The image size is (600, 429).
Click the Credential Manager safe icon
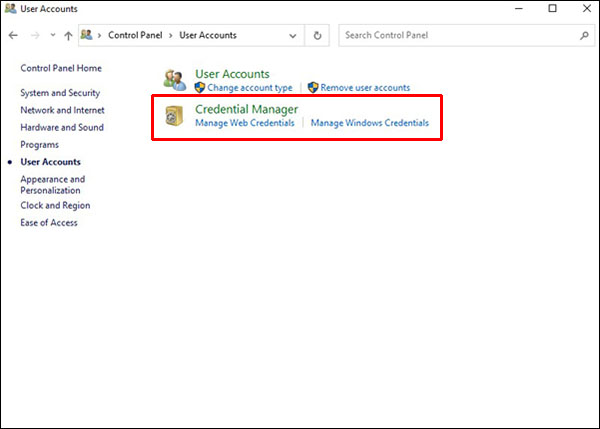click(x=174, y=116)
